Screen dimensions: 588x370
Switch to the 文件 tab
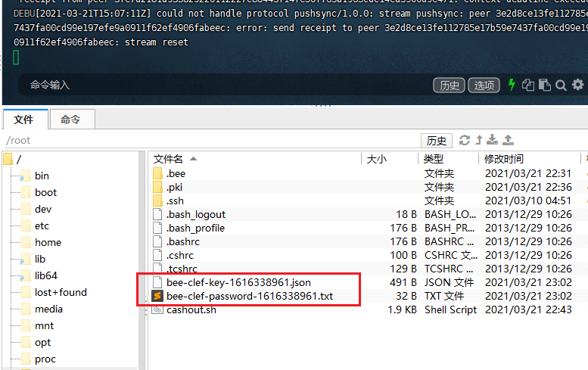[26, 120]
